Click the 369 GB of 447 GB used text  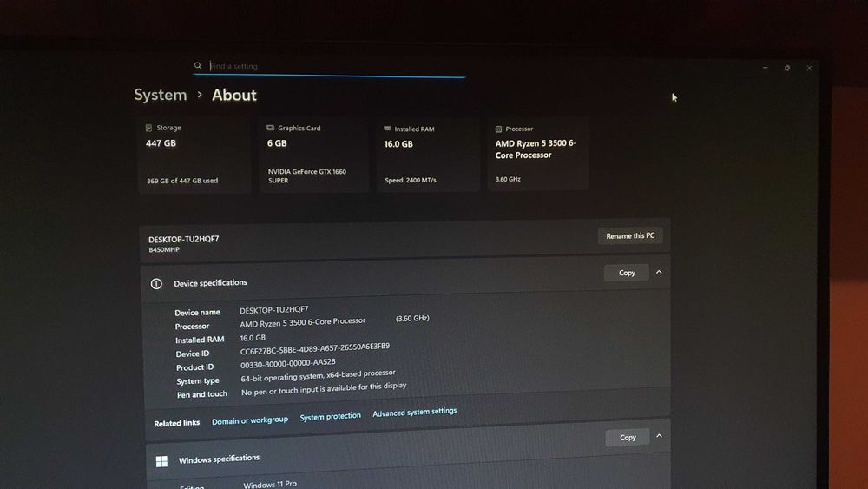click(182, 181)
